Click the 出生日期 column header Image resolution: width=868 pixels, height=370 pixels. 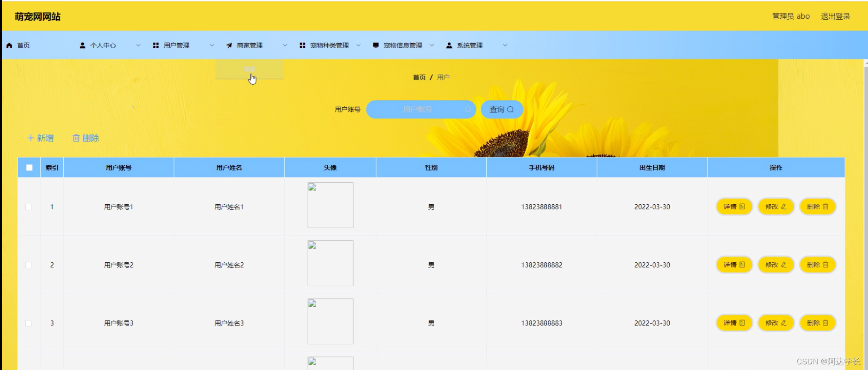pos(652,168)
